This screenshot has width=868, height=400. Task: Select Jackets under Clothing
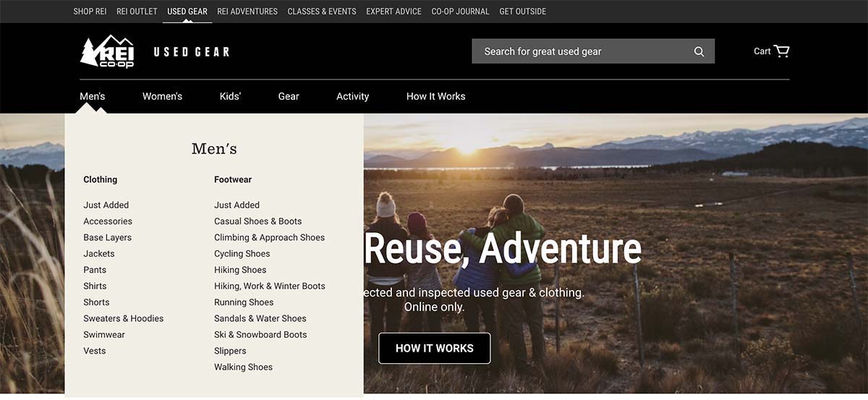coord(99,254)
